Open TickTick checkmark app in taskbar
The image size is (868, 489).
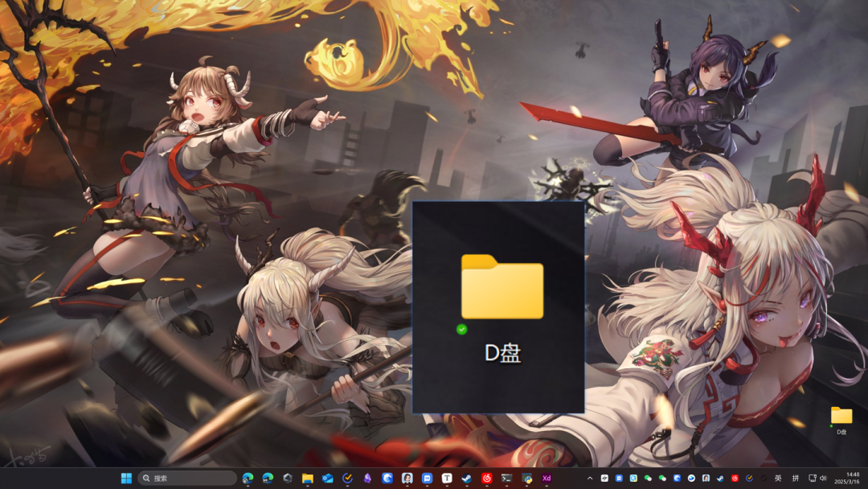click(x=347, y=478)
